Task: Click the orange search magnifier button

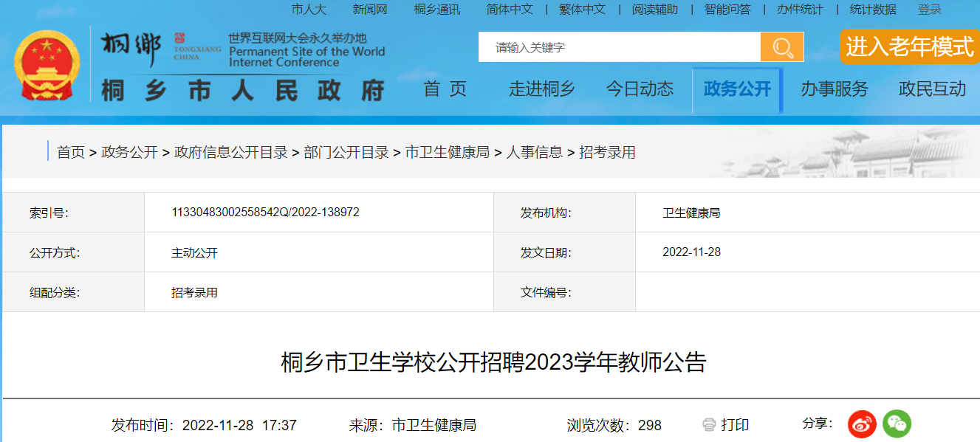Action: (x=782, y=47)
